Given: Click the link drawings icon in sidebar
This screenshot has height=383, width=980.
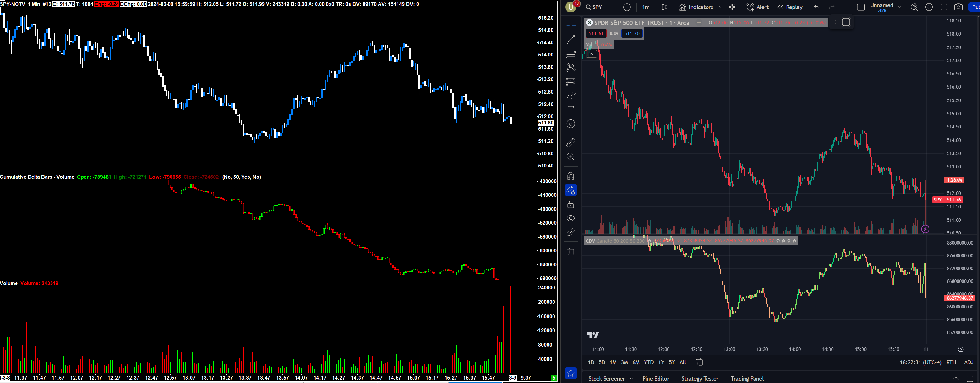Looking at the screenshot, I should pyautogui.click(x=571, y=232).
